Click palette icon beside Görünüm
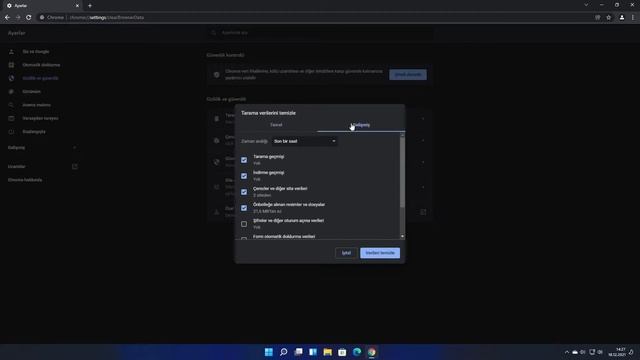The width and height of the screenshot is (640, 360). pos(11,91)
